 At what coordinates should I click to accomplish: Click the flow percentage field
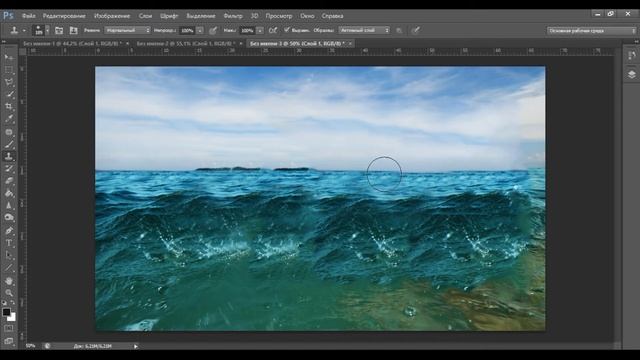point(247,30)
